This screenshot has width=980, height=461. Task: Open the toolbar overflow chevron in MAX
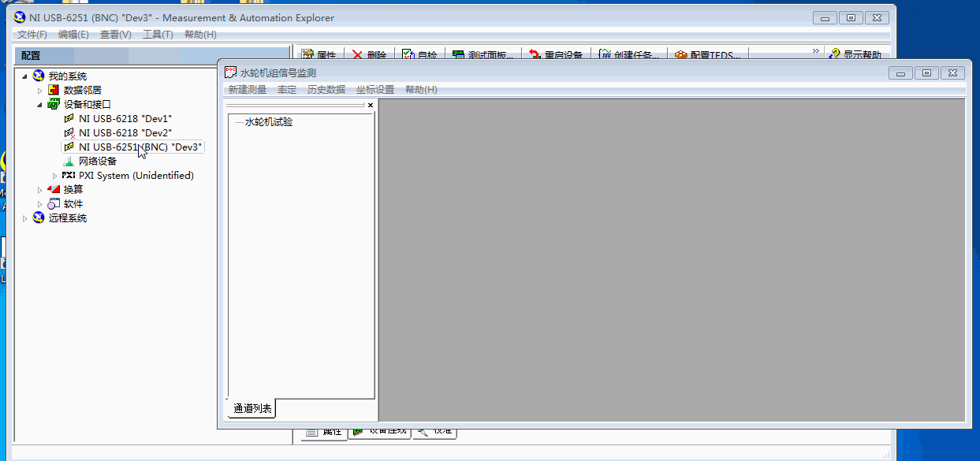[816, 52]
